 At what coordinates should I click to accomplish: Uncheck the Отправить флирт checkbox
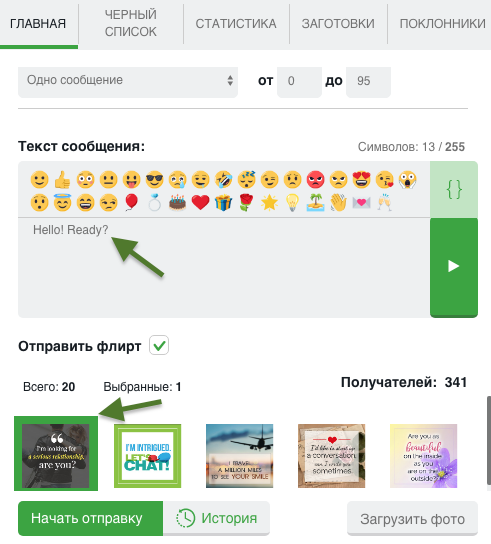[159, 345]
